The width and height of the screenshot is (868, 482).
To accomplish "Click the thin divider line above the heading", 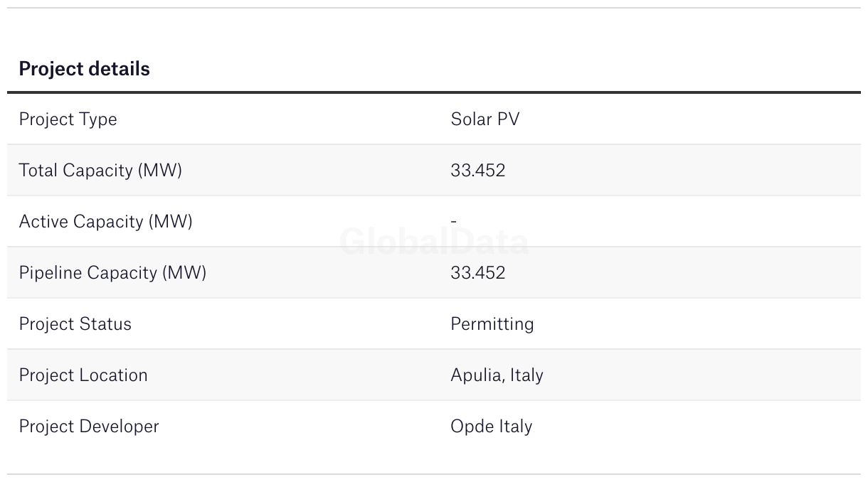I will 434,8.
